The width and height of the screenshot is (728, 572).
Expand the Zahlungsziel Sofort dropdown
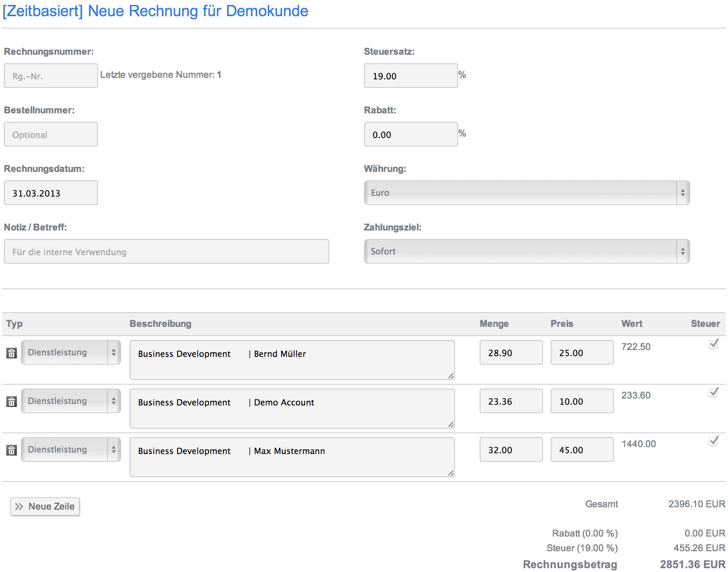click(526, 251)
